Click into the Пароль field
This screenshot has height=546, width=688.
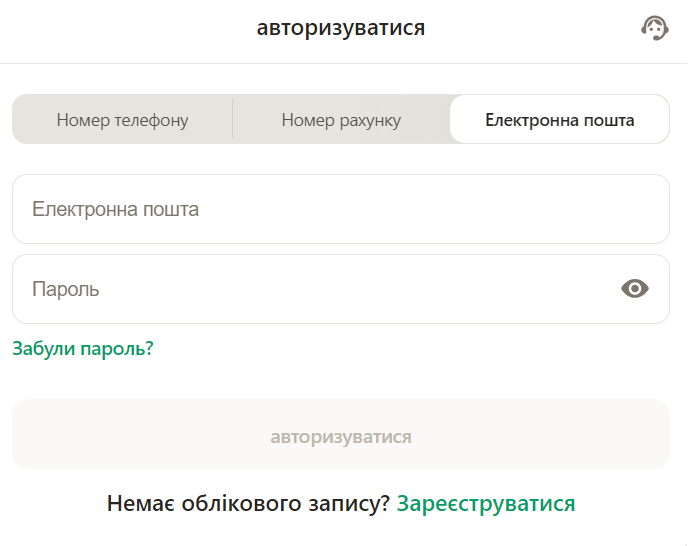pos(310,289)
